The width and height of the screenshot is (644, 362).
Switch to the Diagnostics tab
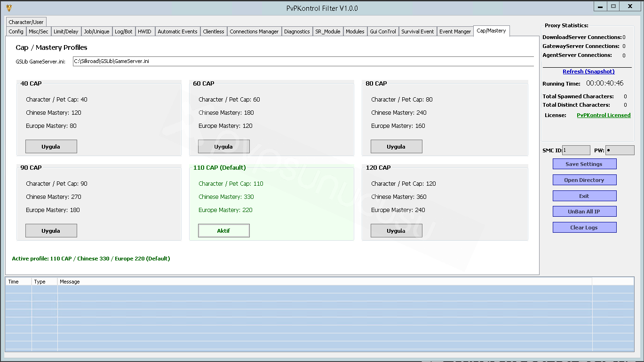click(x=297, y=31)
